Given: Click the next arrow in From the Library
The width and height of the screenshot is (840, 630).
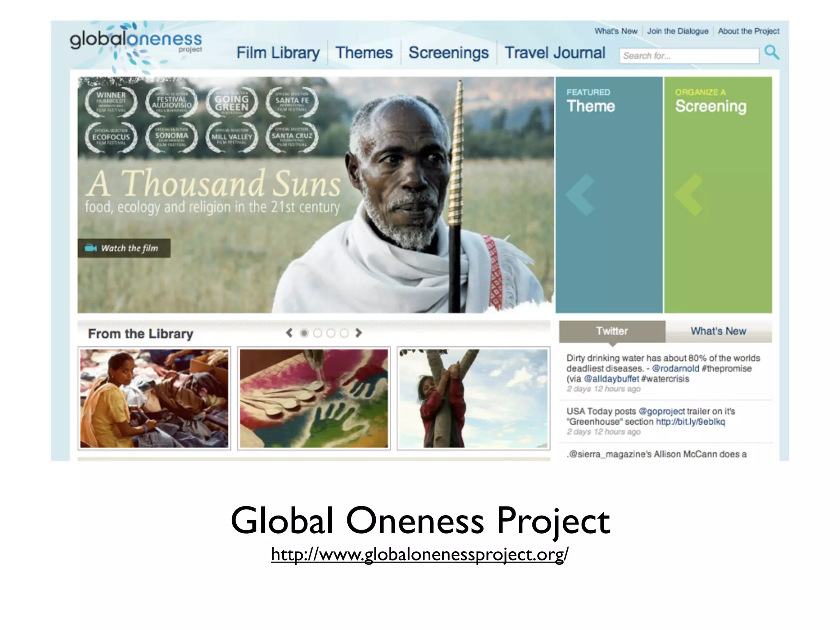Looking at the screenshot, I should coord(358,333).
